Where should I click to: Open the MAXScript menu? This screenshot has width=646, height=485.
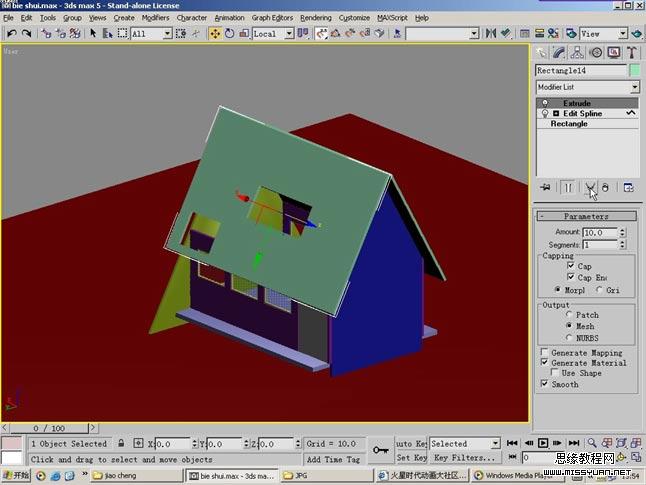coord(392,18)
